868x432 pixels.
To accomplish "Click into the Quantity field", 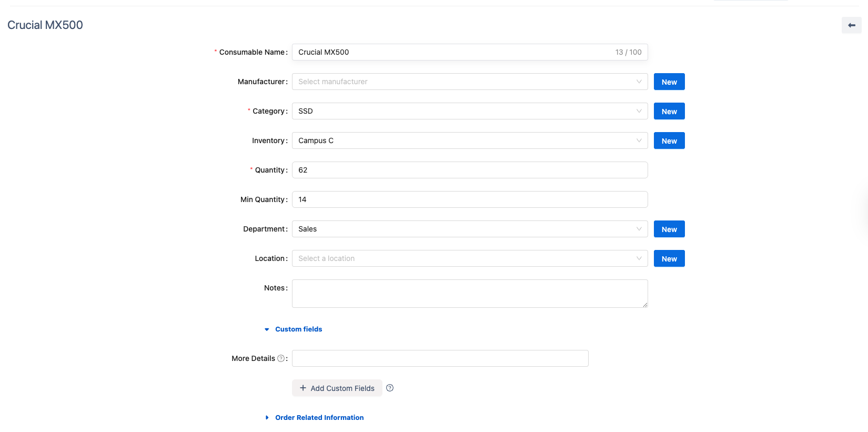I will click(469, 170).
